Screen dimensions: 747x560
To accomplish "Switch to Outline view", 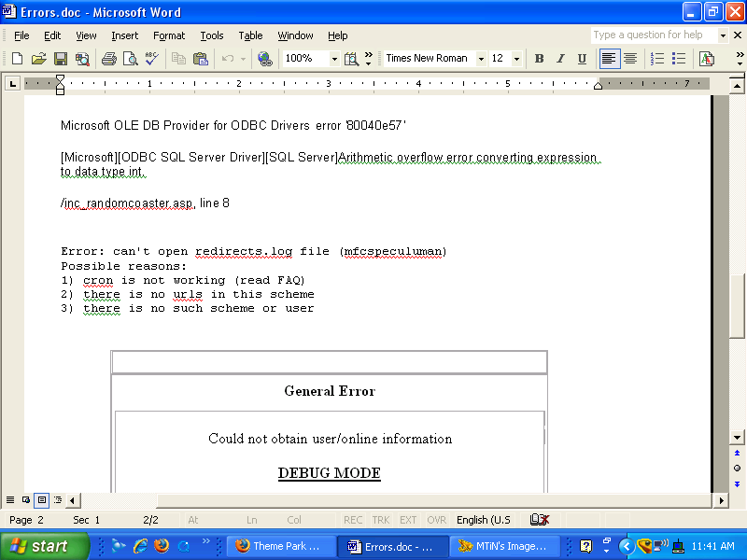I will pos(58,500).
